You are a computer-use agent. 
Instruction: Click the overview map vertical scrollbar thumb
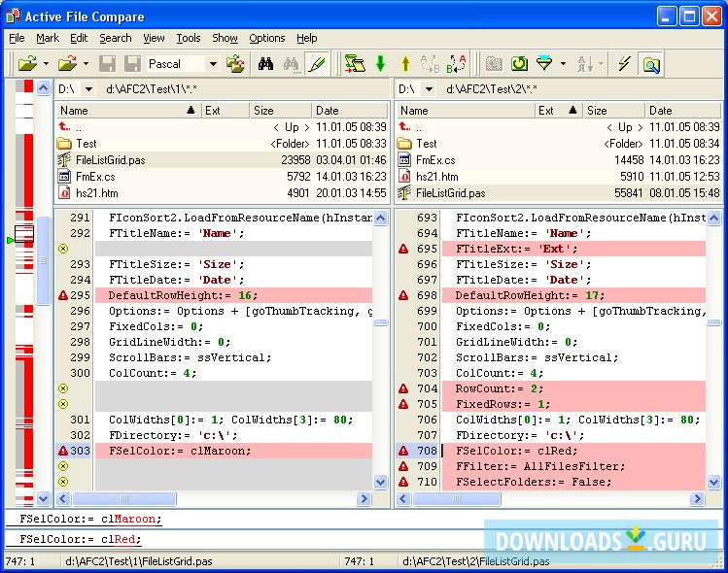tap(43, 260)
